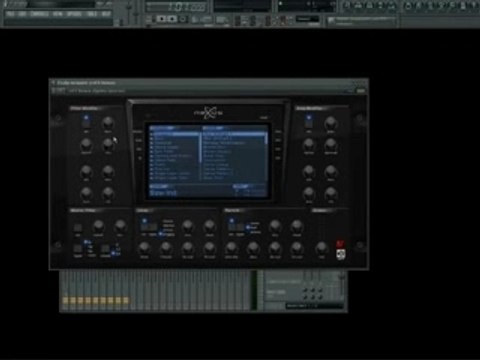Click the Filter Modifier release knob
This screenshot has height=360, width=480.
click(x=108, y=193)
